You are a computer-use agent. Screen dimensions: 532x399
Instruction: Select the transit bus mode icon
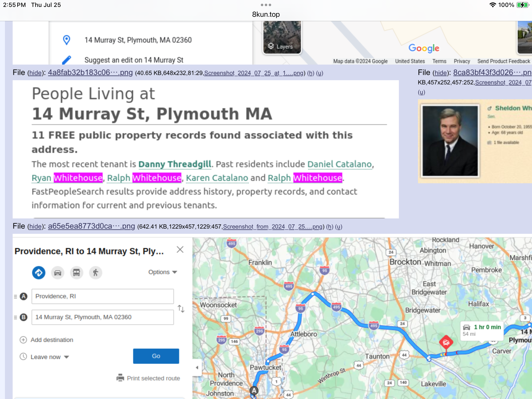[76, 272]
